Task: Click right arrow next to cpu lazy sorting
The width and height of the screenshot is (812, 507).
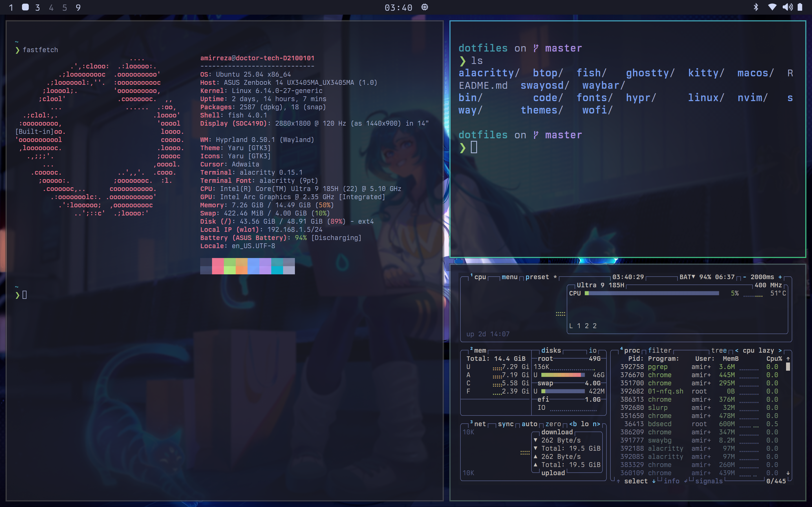Action: coord(780,350)
